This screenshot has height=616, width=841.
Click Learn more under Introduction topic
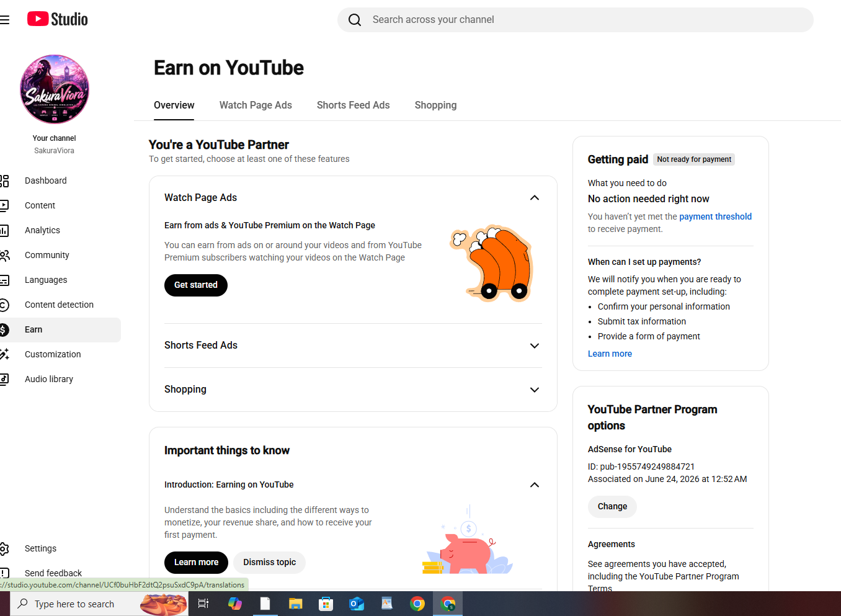pyautogui.click(x=197, y=563)
